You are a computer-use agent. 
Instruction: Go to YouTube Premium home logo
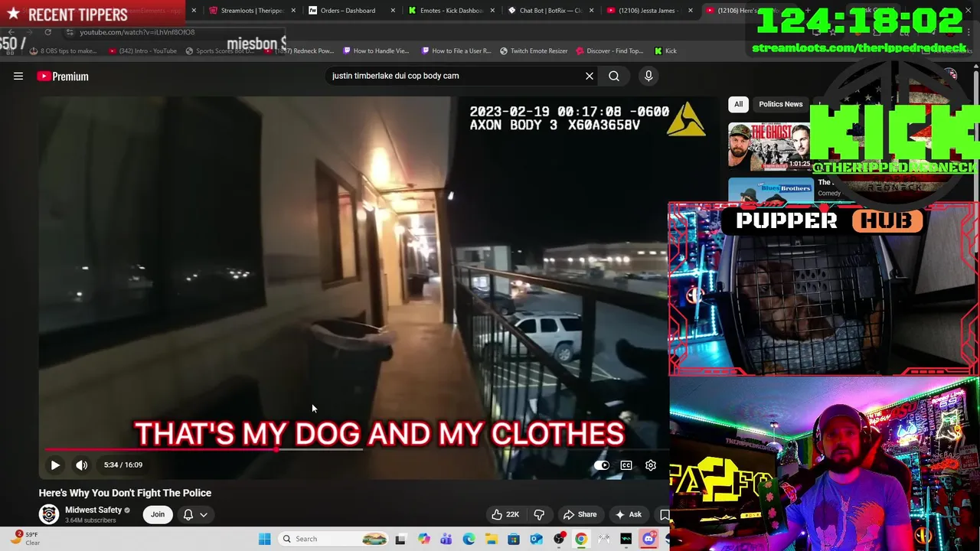coord(63,77)
